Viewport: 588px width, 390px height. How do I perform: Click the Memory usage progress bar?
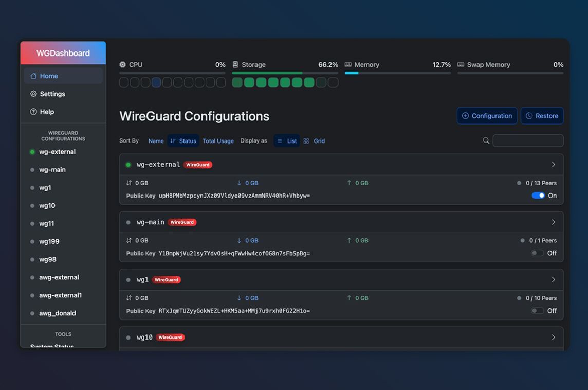pos(397,73)
